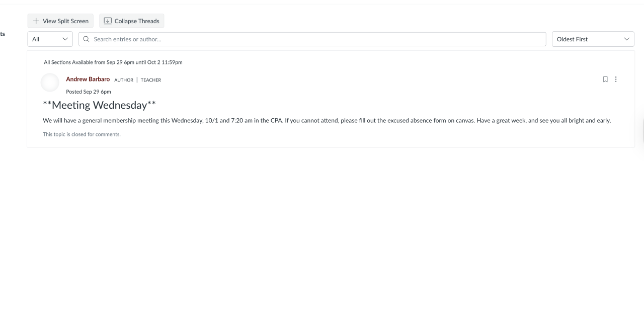
Task: Click the Posted Sep 29 6pm timestamp
Action: coord(89,92)
